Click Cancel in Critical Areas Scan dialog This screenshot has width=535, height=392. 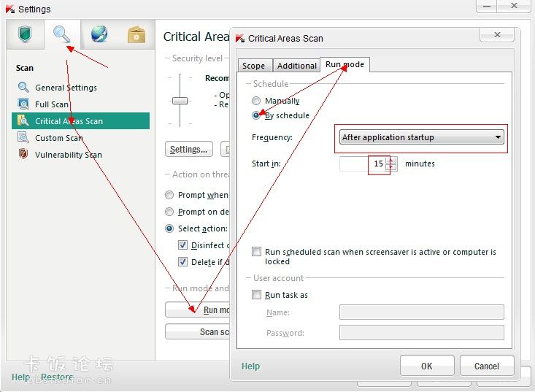(x=487, y=366)
